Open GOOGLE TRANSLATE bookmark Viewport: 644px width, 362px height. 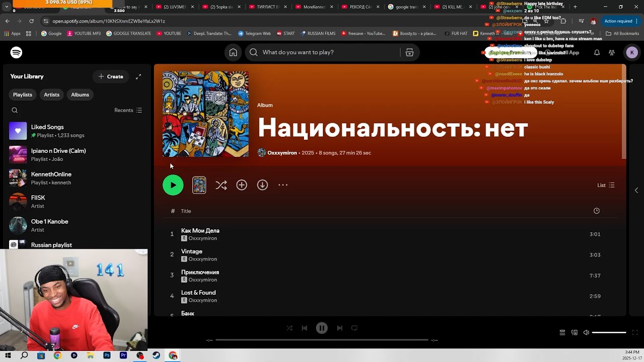pos(128,33)
